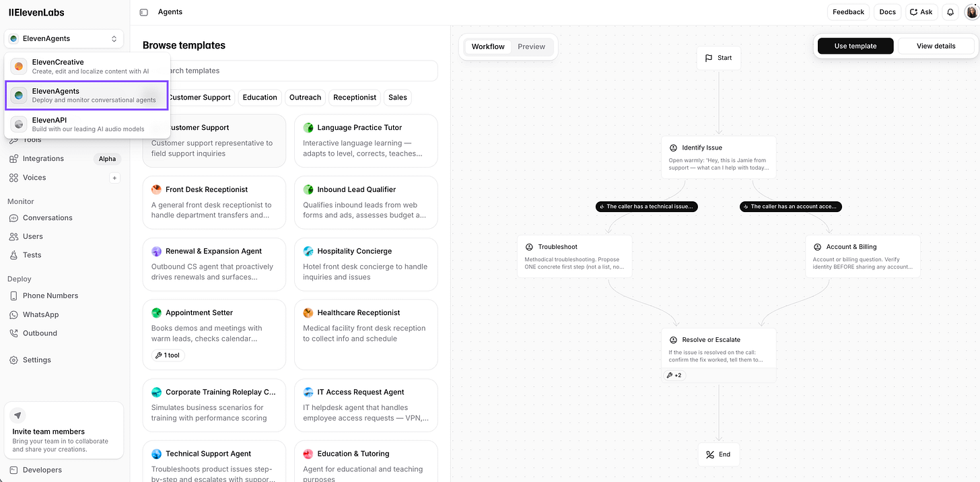Filter templates by Sales
The width and height of the screenshot is (980, 482).
(x=398, y=98)
